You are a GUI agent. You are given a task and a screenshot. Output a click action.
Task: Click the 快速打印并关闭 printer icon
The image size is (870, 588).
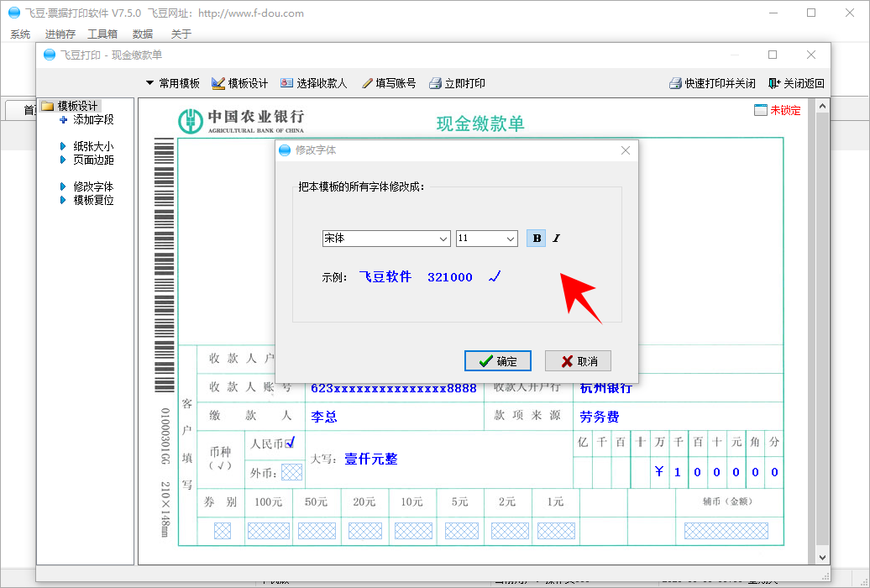pos(675,83)
